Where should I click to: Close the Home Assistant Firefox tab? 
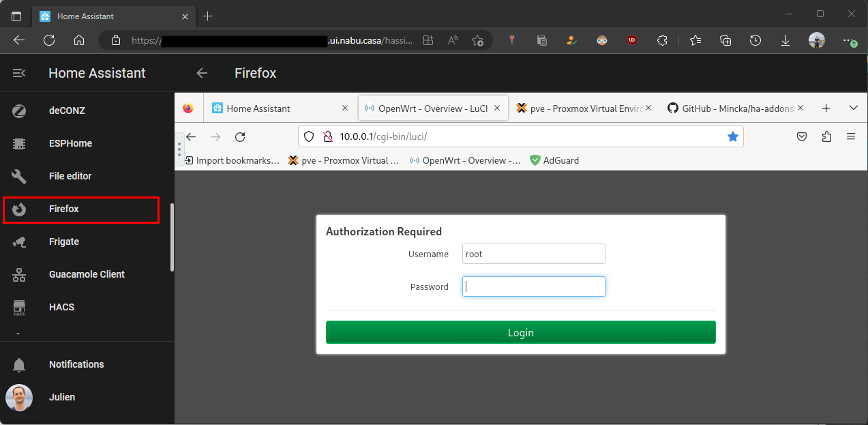(345, 108)
